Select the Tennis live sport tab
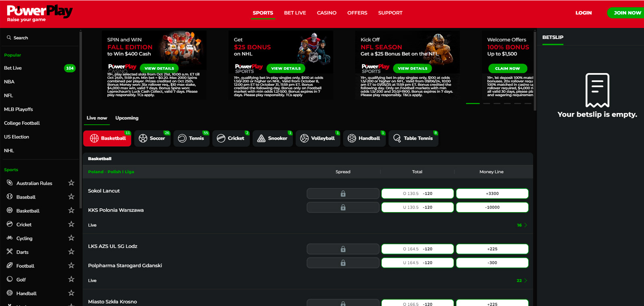 pyautogui.click(x=191, y=138)
